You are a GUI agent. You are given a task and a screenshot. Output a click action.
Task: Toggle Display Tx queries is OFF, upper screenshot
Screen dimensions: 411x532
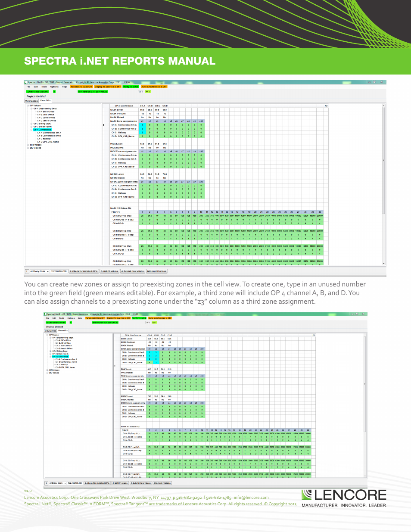[x=108, y=87]
